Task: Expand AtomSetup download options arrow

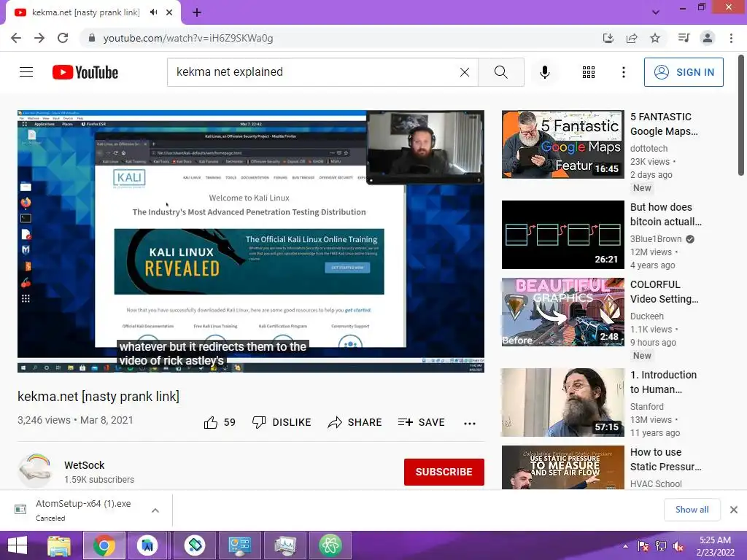Action: [x=155, y=510]
